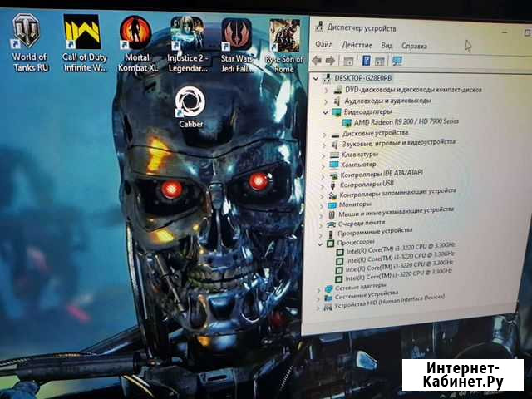This screenshot has width=532, height=399.
Task: Expand Мыши и иные указывающие устройства
Action: coord(322,215)
